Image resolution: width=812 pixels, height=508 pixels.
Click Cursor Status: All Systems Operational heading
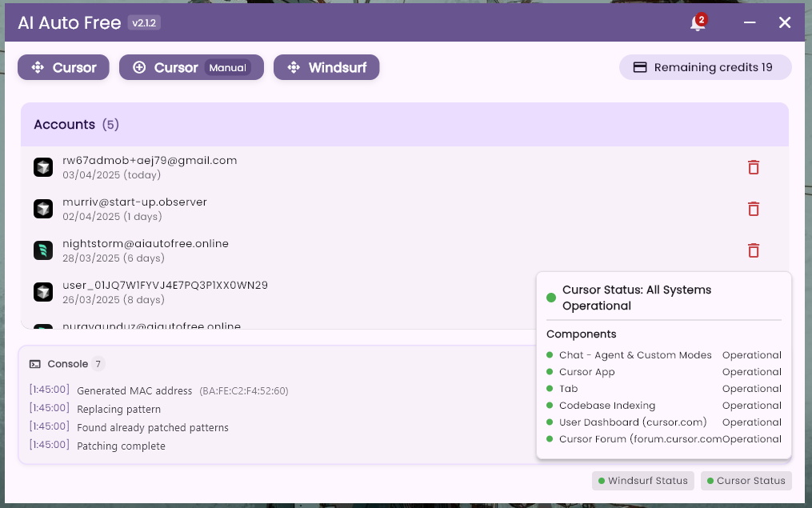pyautogui.click(x=637, y=298)
